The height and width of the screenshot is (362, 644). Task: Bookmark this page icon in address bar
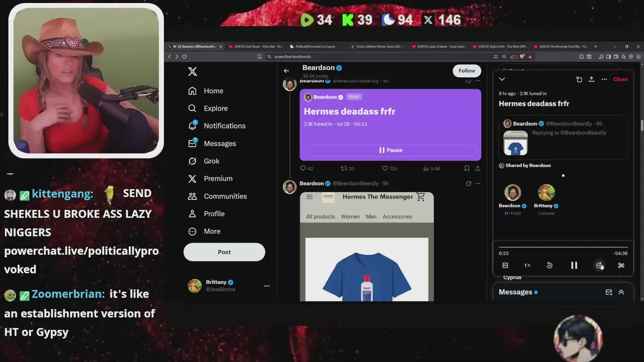coord(260,57)
